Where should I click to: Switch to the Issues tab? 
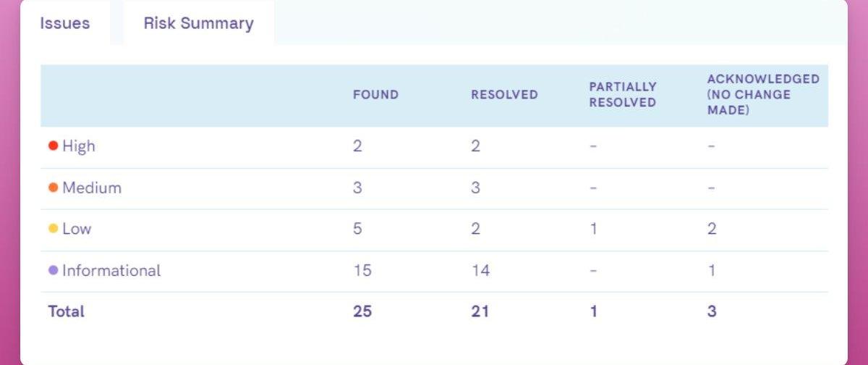coord(65,23)
